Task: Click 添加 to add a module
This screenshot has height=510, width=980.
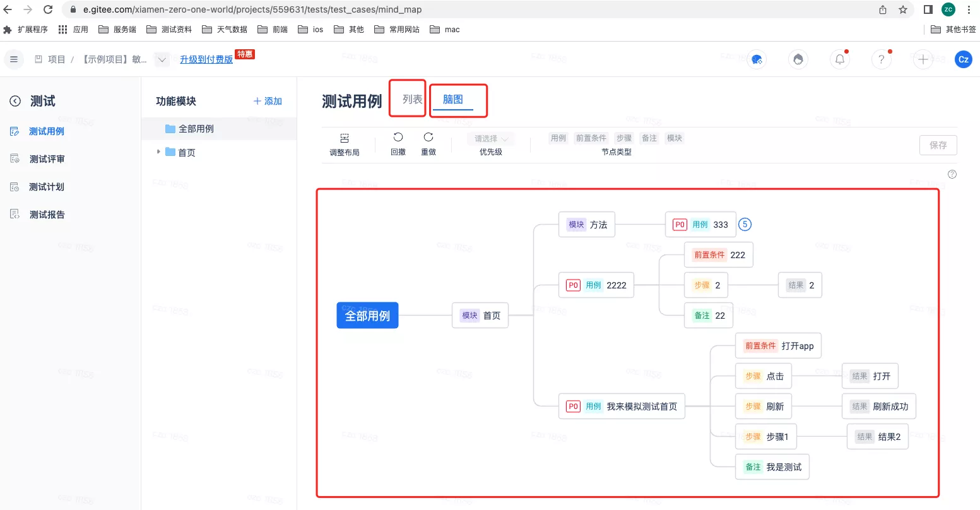Action: click(x=268, y=101)
